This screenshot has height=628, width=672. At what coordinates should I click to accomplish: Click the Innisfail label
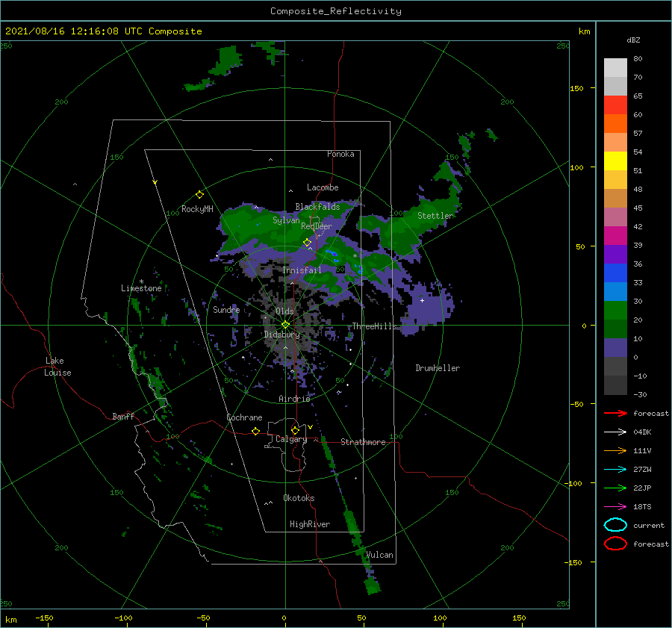302,270
